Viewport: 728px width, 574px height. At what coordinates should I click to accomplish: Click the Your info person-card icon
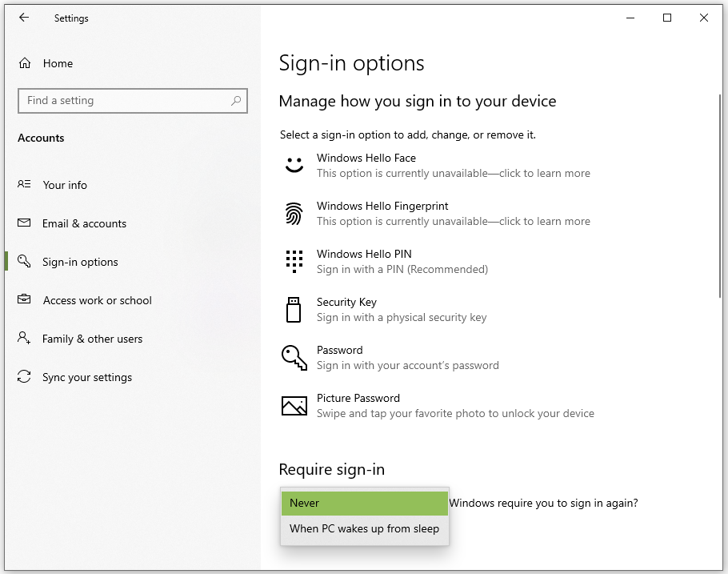pos(24,184)
